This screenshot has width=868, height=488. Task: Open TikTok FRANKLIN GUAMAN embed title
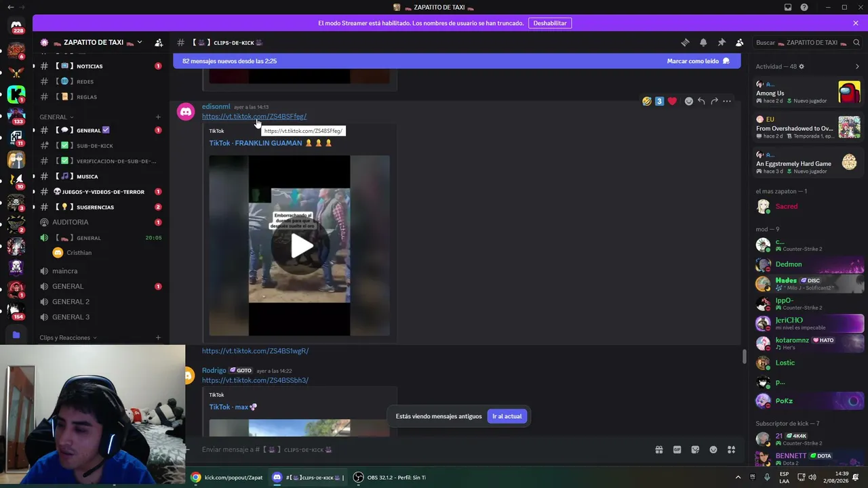pos(271,143)
